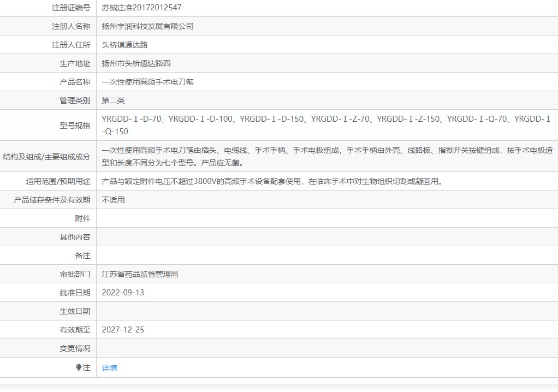Image resolution: width=558 pixels, height=392 pixels.
Task: Click the 注册证编号 label
Action: [71, 8]
